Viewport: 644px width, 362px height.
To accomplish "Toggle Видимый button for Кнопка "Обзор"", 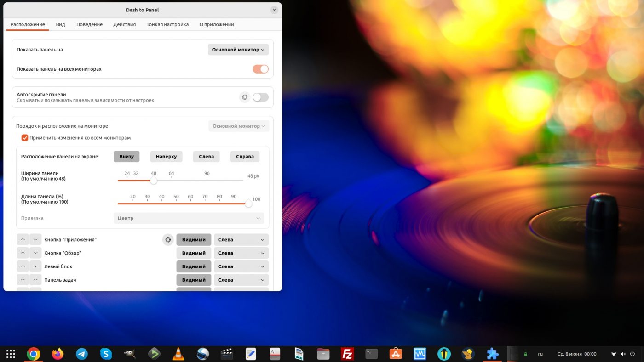I will tap(194, 253).
